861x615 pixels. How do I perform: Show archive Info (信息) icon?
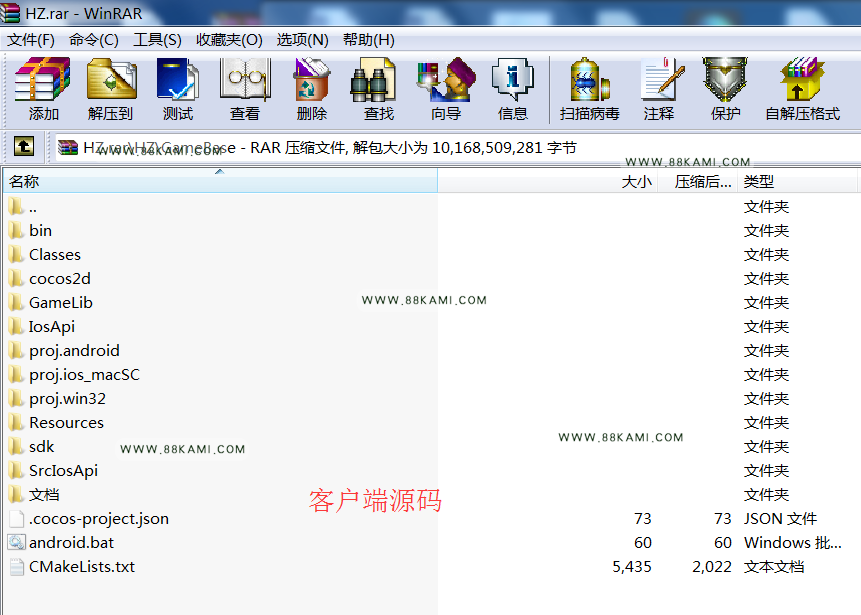(512, 80)
